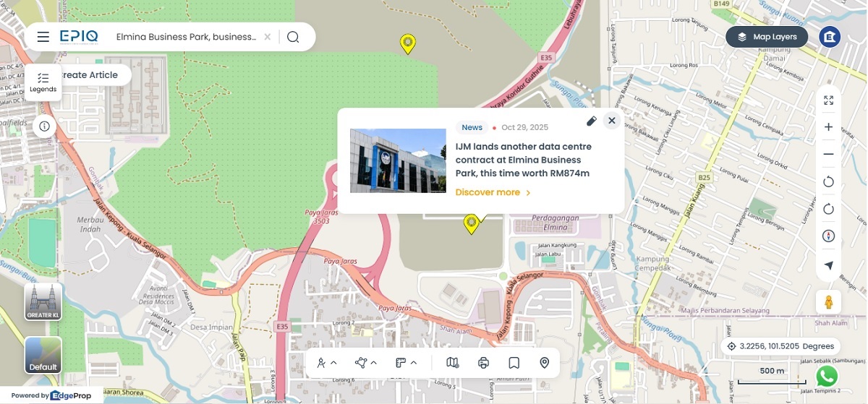Image resolution: width=868 pixels, height=404 pixels.
Task: Open WhatsApp chat button
Action: point(827,376)
